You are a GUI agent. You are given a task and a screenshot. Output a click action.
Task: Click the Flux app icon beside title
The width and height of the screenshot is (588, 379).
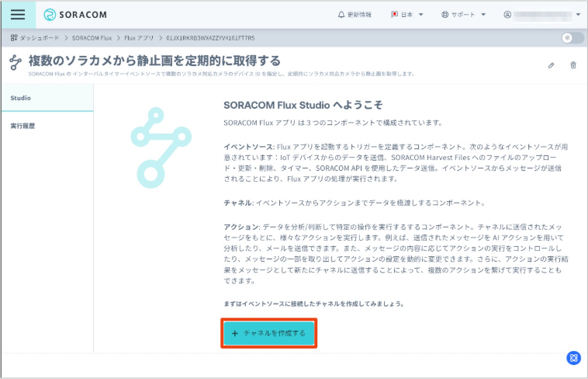[16, 62]
